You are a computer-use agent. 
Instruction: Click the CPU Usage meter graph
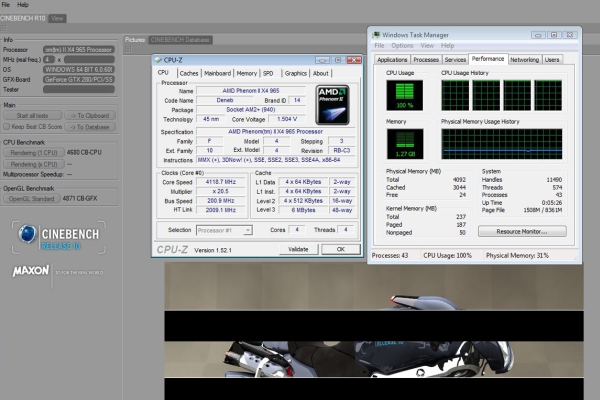(x=404, y=95)
